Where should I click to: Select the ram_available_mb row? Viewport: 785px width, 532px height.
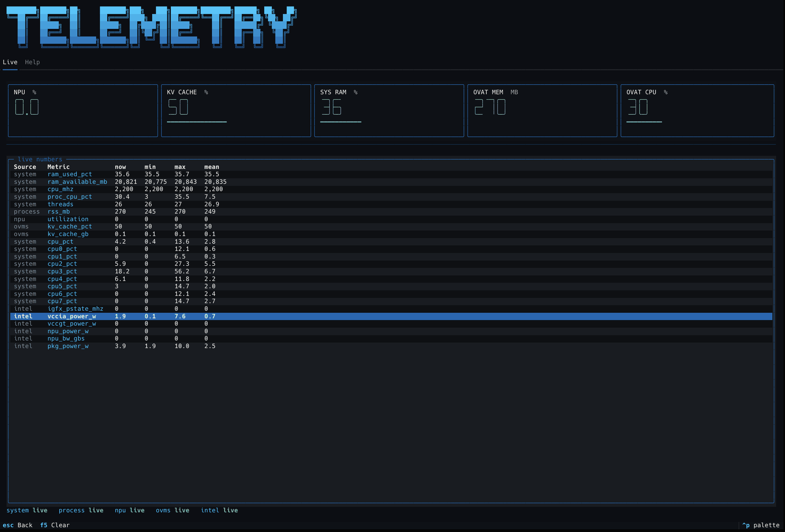pyautogui.click(x=391, y=182)
